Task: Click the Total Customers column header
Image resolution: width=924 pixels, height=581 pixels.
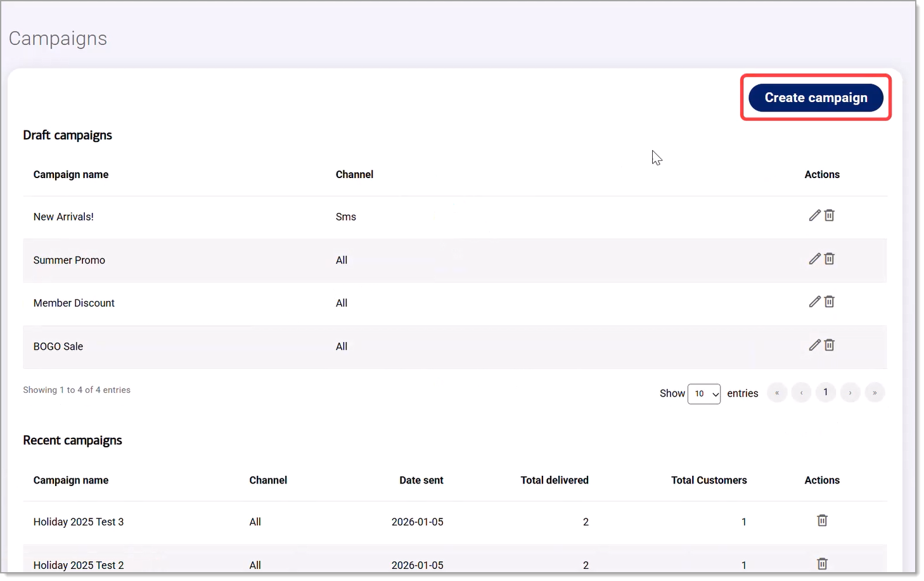Action: tap(709, 480)
